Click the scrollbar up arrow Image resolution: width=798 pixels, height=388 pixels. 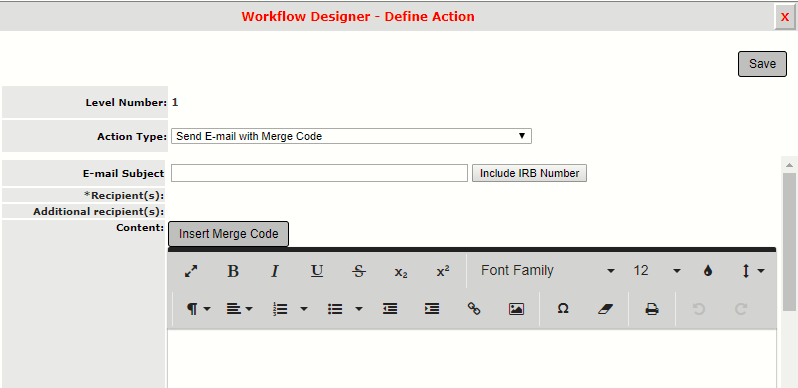(x=789, y=165)
